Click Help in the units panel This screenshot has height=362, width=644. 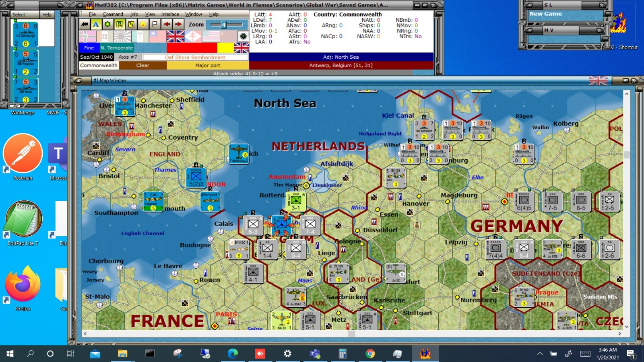point(47,14)
